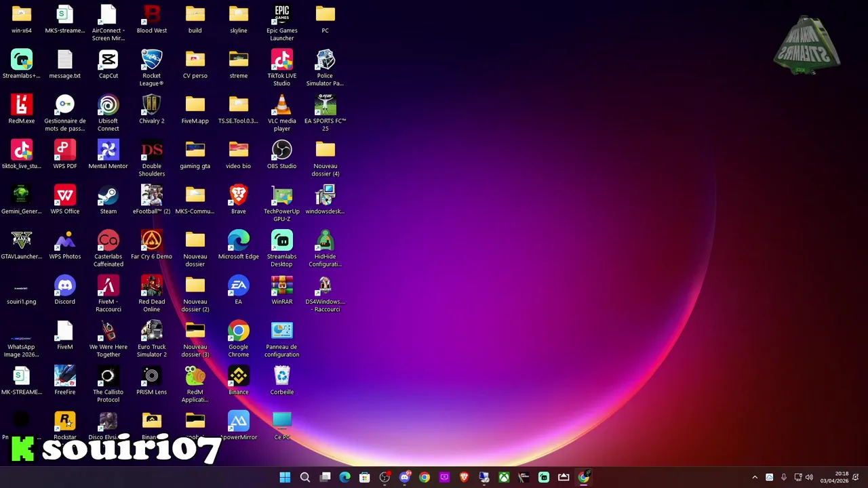868x488 pixels.
Task: Select the Far Cry 6 Demo icon
Action: (152, 245)
